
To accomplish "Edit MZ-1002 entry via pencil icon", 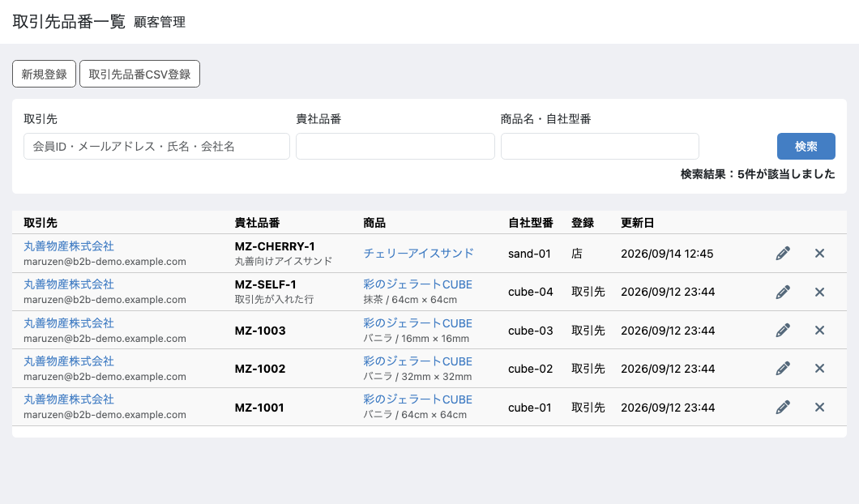I will point(783,368).
